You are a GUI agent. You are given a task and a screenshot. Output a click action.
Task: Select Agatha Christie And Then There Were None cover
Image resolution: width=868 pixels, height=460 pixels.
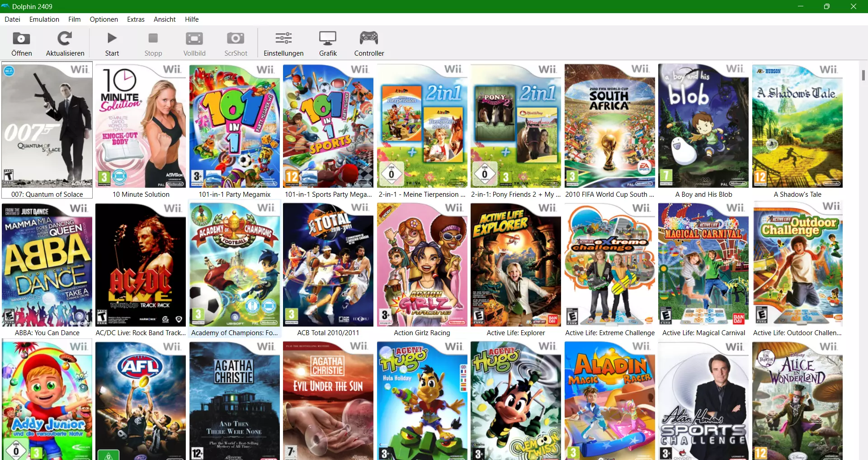[x=235, y=401]
